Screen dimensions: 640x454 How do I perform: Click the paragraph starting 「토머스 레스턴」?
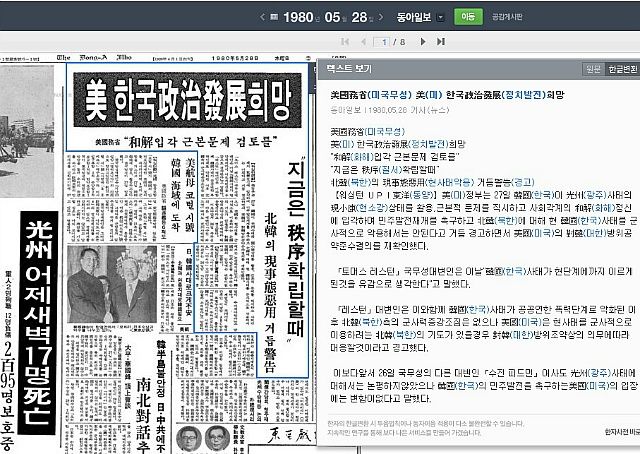[481, 278]
